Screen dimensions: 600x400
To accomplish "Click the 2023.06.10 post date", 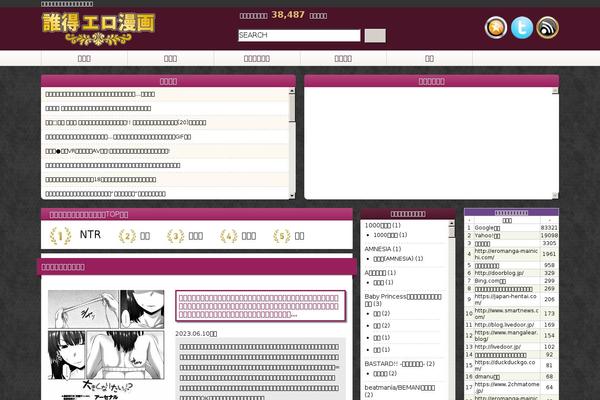I will point(196,334).
